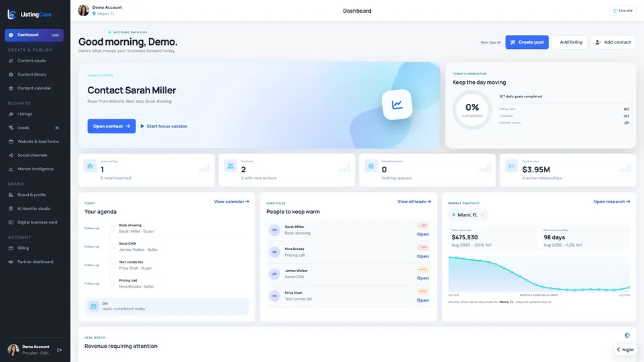Click the house icon on Active listings card

tap(90, 166)
